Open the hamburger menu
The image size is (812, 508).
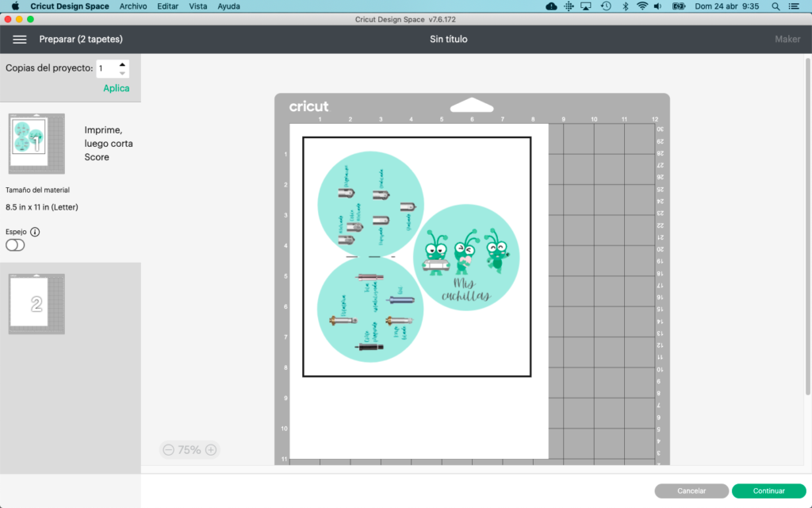click(x=20, y=40)
